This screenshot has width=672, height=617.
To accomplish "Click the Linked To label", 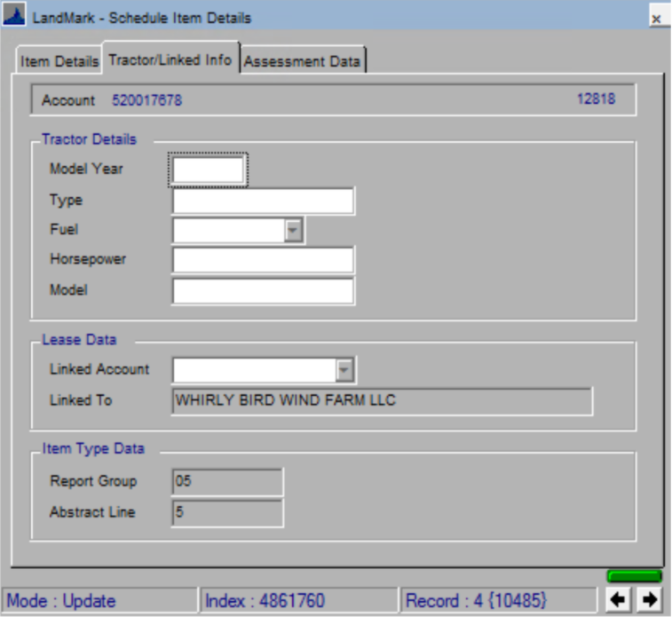I will click(81, 400).
